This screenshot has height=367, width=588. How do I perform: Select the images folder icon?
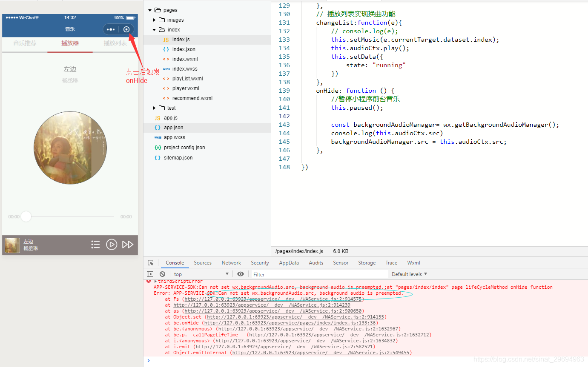pyautogui.click(x=162, y=20)
